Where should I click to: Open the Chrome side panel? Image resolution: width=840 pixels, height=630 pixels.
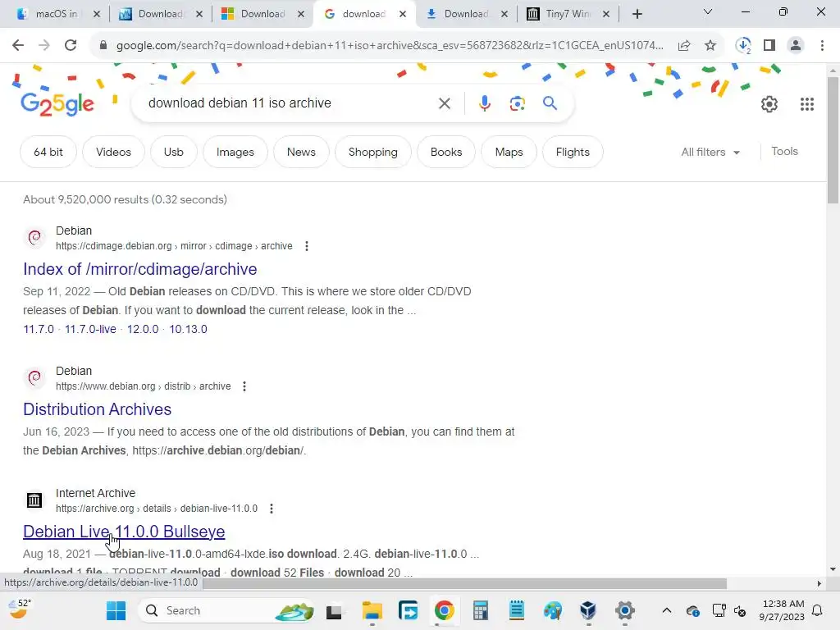(x=769, y=46)
